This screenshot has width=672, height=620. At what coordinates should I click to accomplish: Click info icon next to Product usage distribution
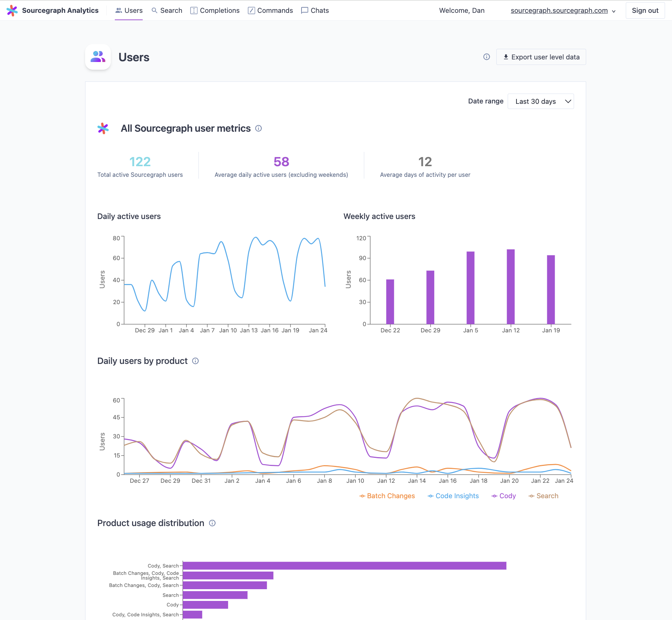212,523
